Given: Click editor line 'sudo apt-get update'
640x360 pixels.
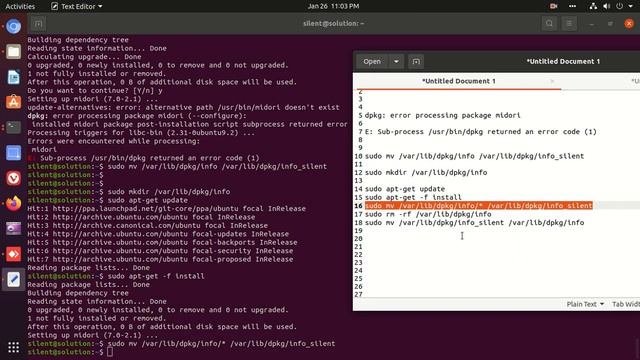Looking at the screenshot, I should click(404, 189).
